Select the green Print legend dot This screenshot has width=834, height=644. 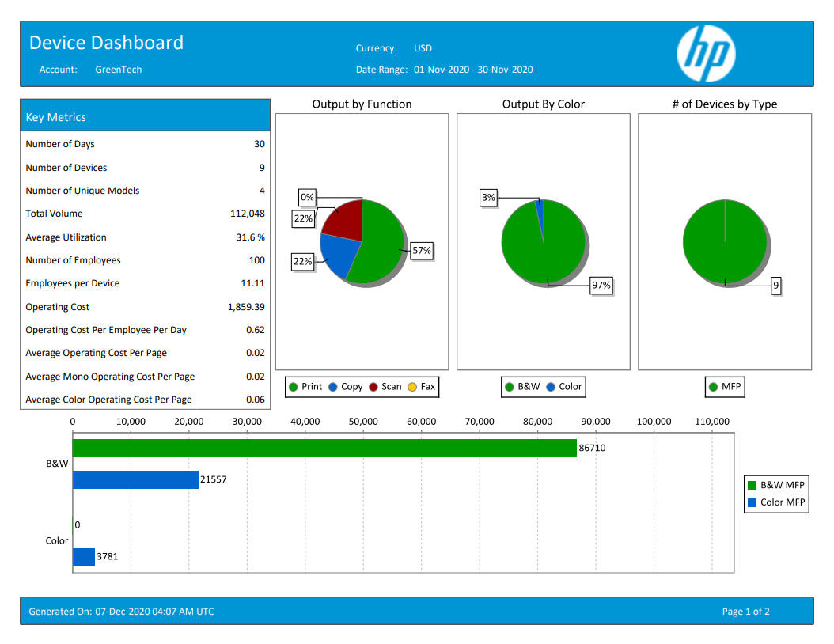click(x=293, y=387)
